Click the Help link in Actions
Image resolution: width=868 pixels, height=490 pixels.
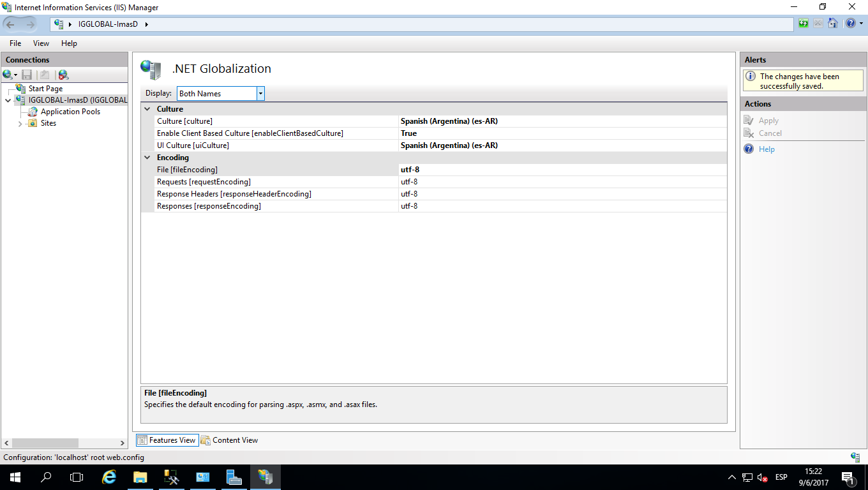click(767, 149)
